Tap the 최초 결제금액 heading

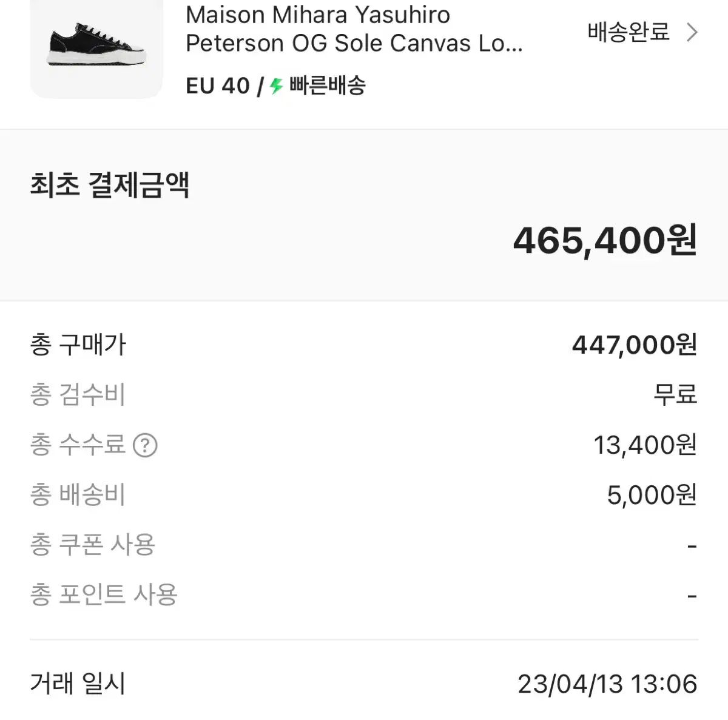110,185
